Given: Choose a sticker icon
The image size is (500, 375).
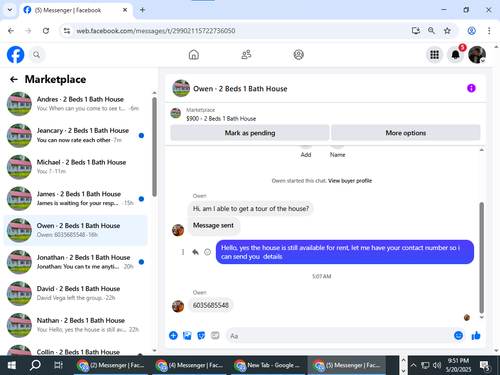Looking at the screenshot, I should pyautogui.click(x=201, y=335).
